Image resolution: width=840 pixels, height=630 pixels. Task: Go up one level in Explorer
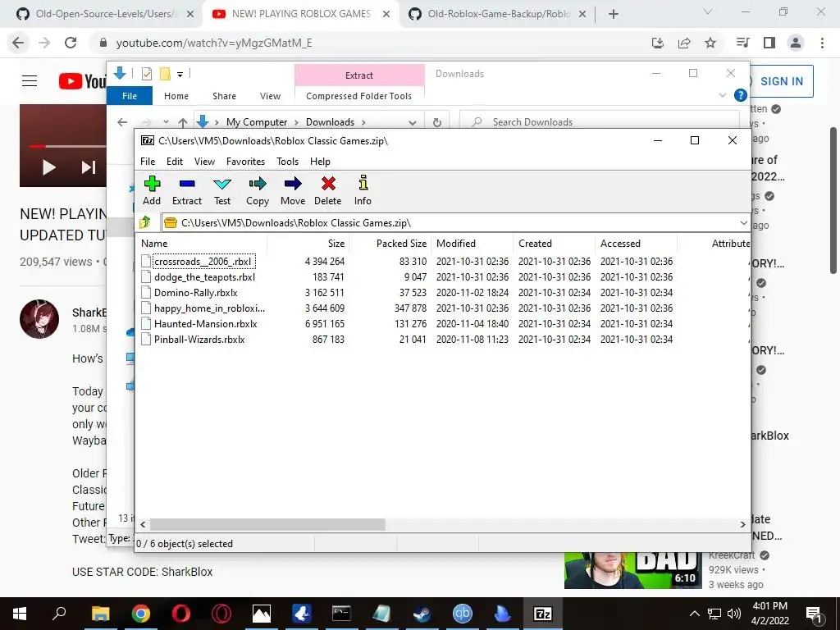183,122
